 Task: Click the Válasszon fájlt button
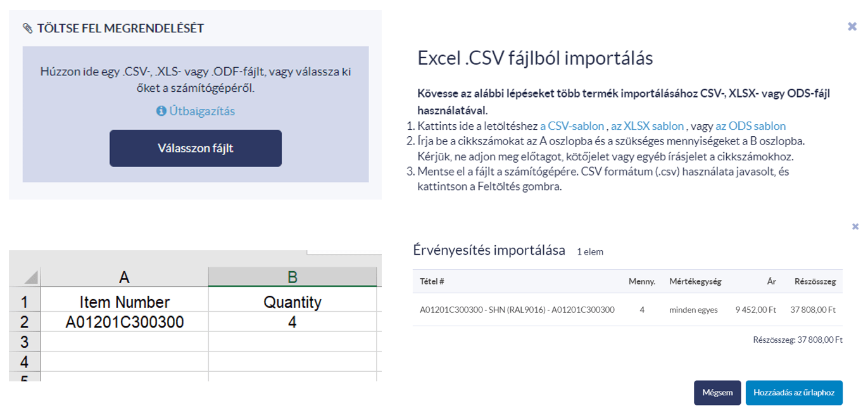(196, 148)
